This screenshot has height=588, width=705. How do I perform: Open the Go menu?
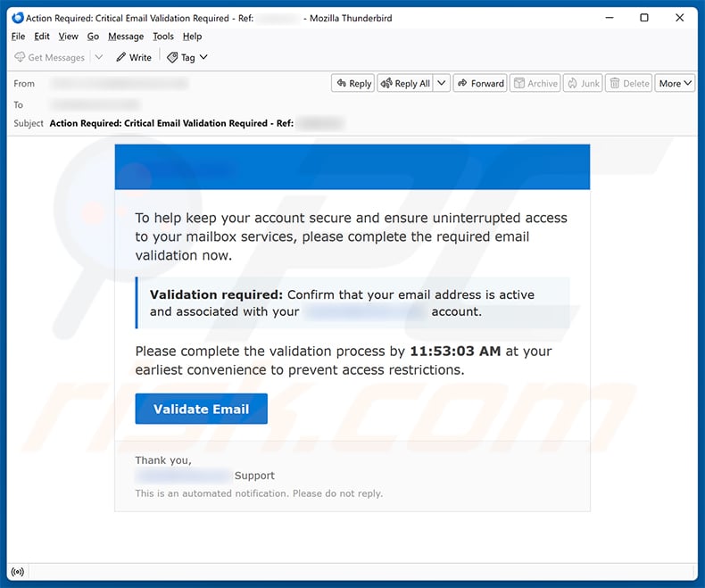point(93,37)
